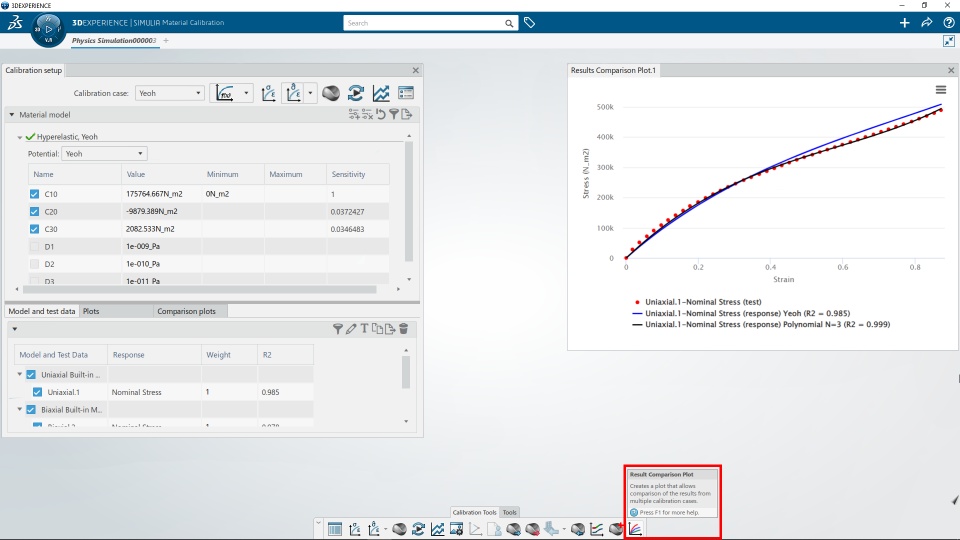Image resolution: width=960 pixels, height=540 pixels.
Task: Click the test data vertical scrollbar
Action: pyautogui.click(x=406, y=372)
